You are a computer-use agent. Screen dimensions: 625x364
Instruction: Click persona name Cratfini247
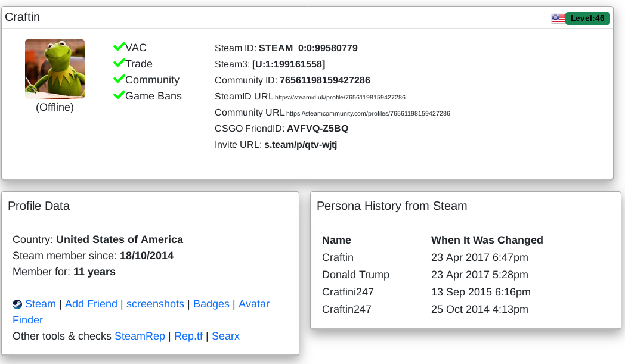pyautogui.click(x=348, y=292)
